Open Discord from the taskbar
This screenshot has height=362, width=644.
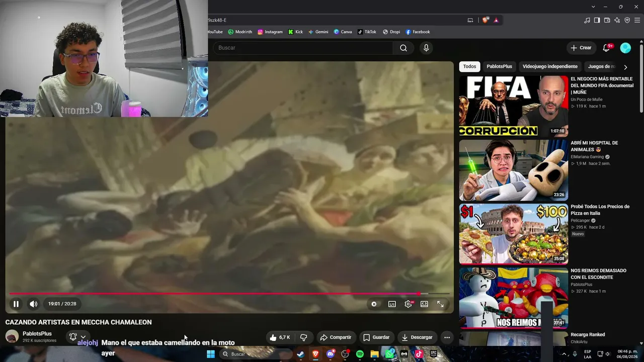[331, 354]
